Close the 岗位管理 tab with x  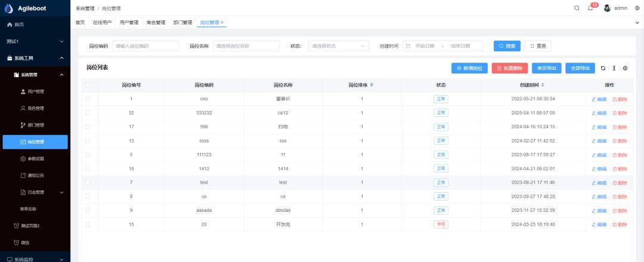(222, 23)
